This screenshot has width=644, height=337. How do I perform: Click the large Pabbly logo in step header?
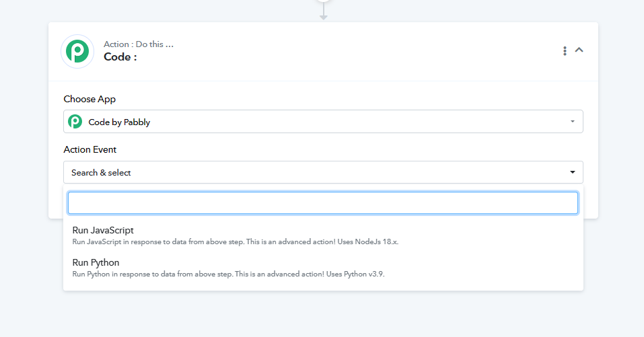click(x=77, y=51)
